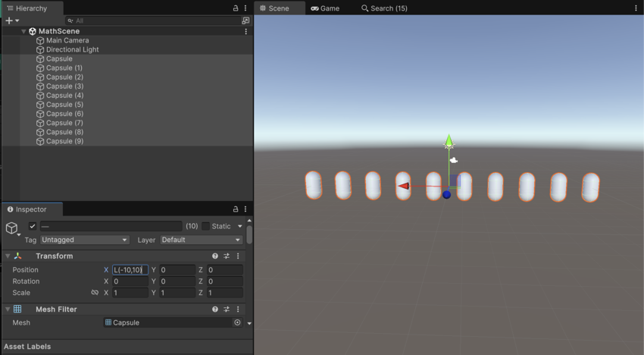Lock the Hierarchy panel
The height and width of the screenshot is (355, 644).
pyautogui.click(x=236, y=8)
